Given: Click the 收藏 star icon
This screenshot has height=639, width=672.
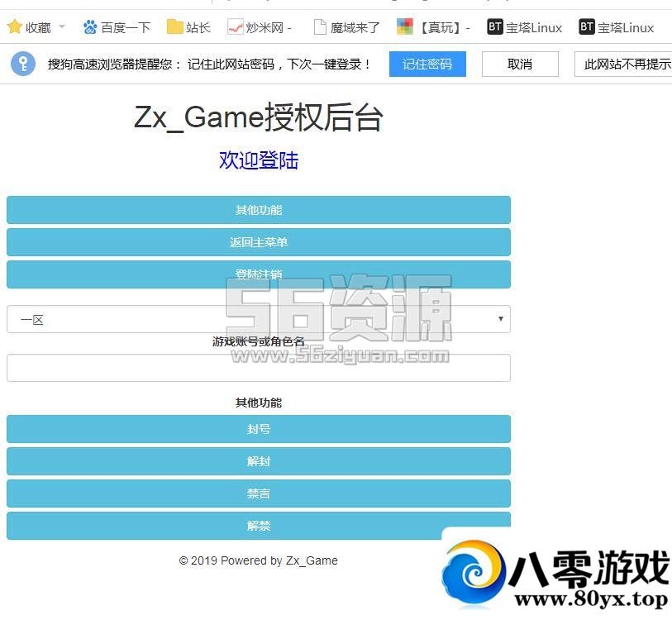Looking at the screenshot, I should click(15, 27).
